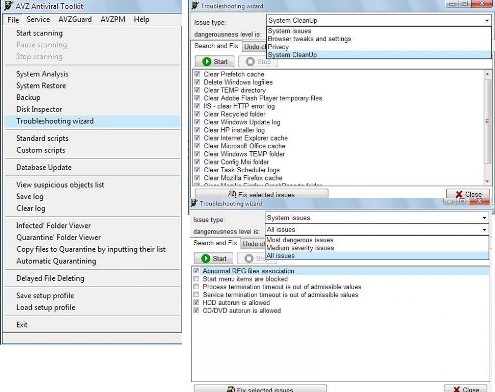The height and width of the screenshot is (392, 495).
Task: Click the green Start icon in the System issues wizard
Action: pyautogui.click(x=206, y=258)
